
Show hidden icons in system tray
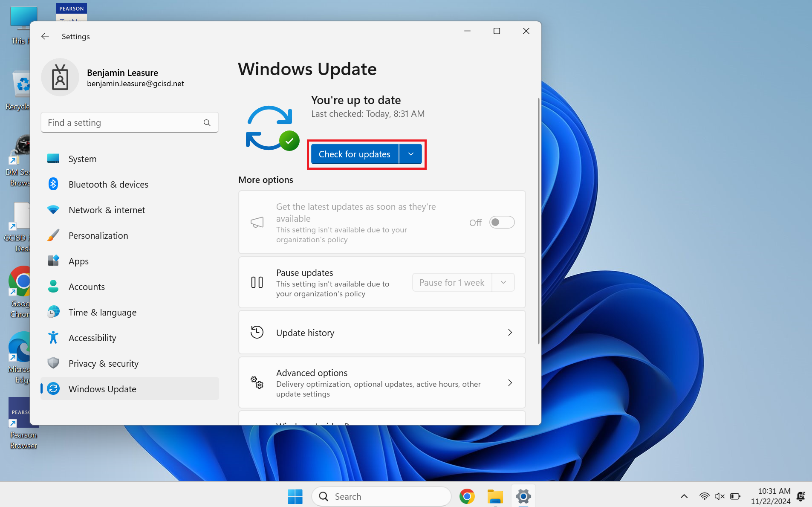point(684,496)
